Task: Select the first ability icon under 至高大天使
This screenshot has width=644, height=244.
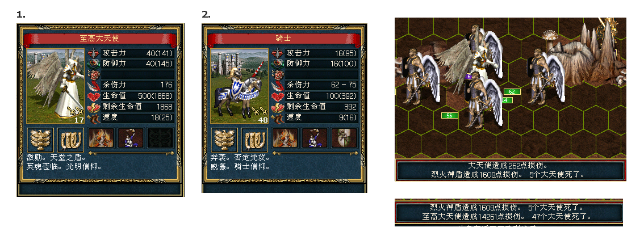Action: (x=101, y=138)
